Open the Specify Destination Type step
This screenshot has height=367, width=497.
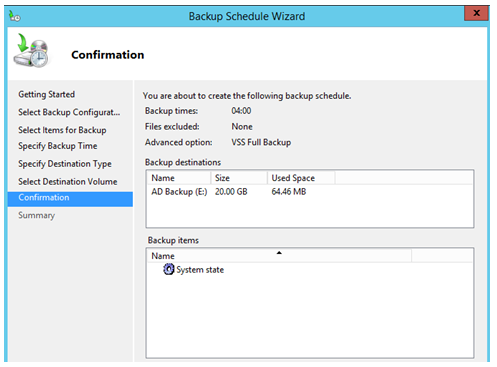[65, 164]
